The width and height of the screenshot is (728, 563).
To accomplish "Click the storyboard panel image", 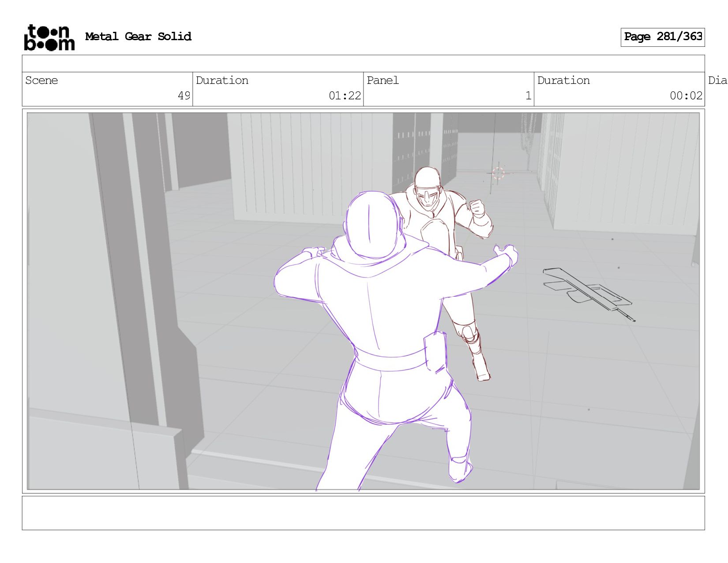I will pyautogui.click(x=363, y=301).
